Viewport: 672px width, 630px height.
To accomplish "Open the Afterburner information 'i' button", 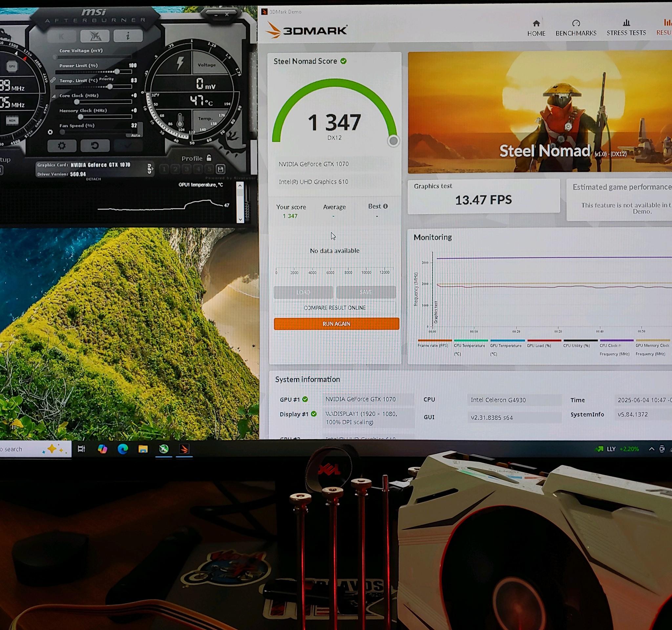I will tap(128, 36).
